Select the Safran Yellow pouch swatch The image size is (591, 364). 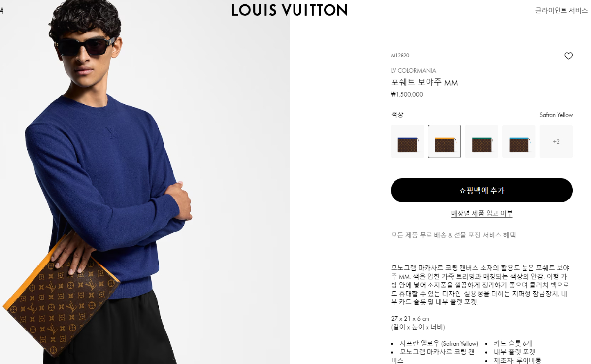tap(445, 141)
